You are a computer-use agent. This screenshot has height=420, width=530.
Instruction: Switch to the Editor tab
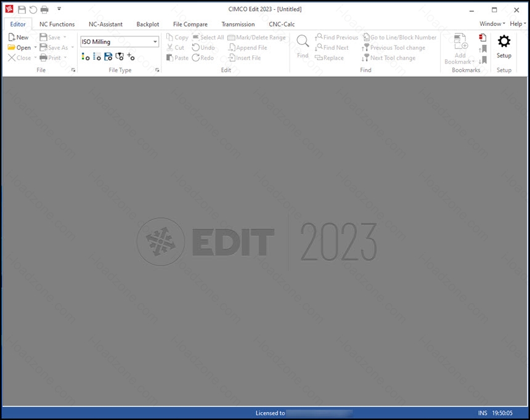(18, 25)
